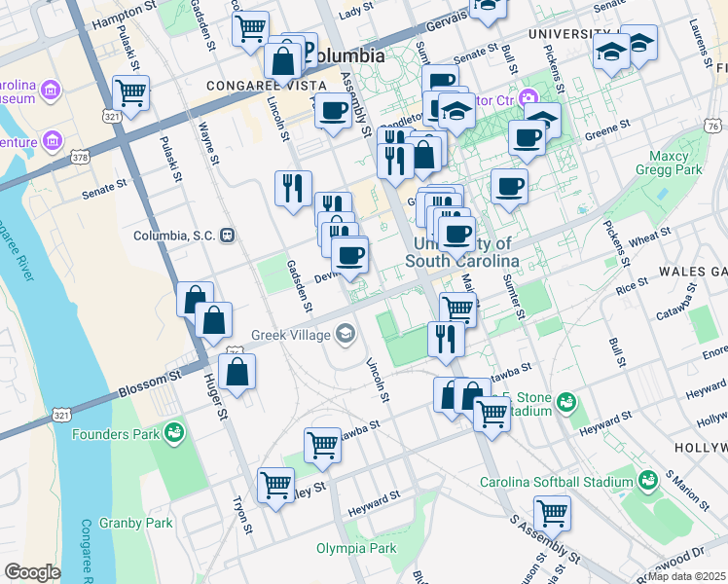
Task: Click the Columbia, S.C. train station icon
Action: (228, 236)
